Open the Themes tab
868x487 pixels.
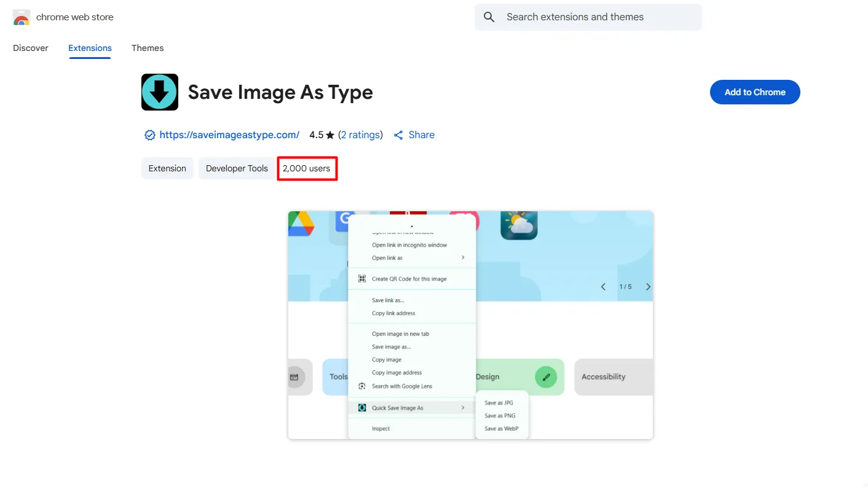click(148, 48)
